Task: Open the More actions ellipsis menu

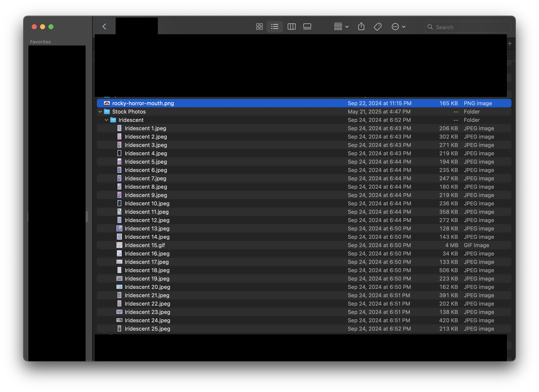Action: tap(398, 27)
